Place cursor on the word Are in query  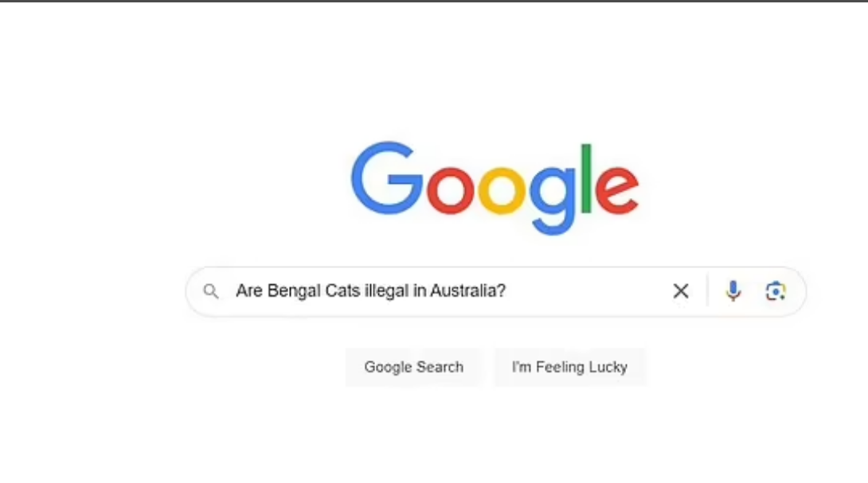click(249, 290)
